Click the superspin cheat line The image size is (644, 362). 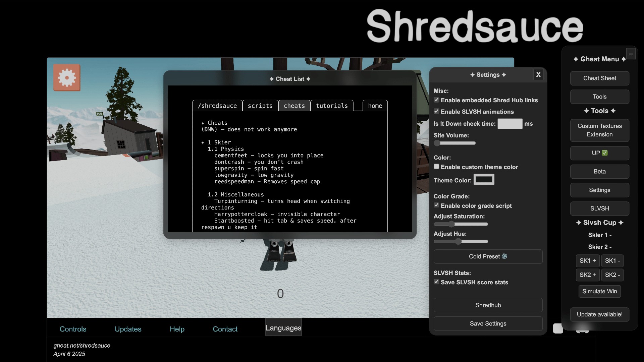coord(249,169)
